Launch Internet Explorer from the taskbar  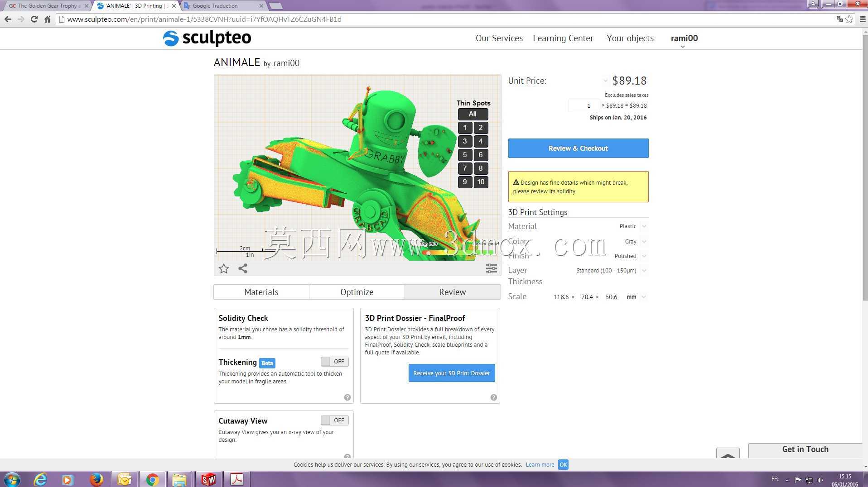[x=40, y=479]
